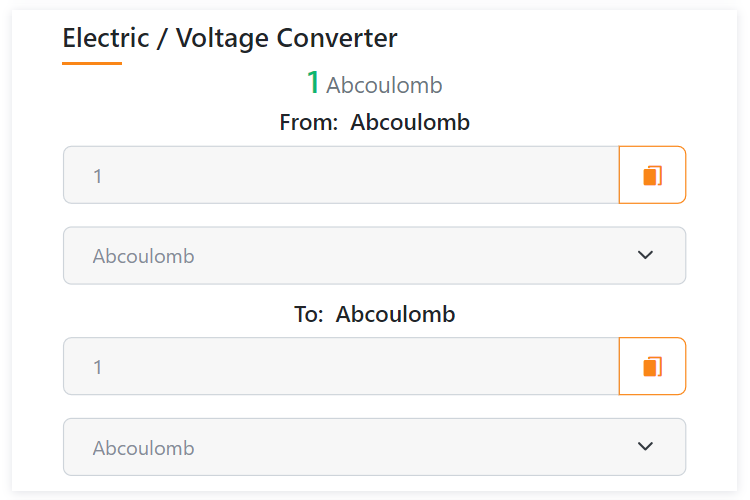Screen dimensions: 750x500
Task: Copy the To result with the orange icon
Action: click(652, 367)
